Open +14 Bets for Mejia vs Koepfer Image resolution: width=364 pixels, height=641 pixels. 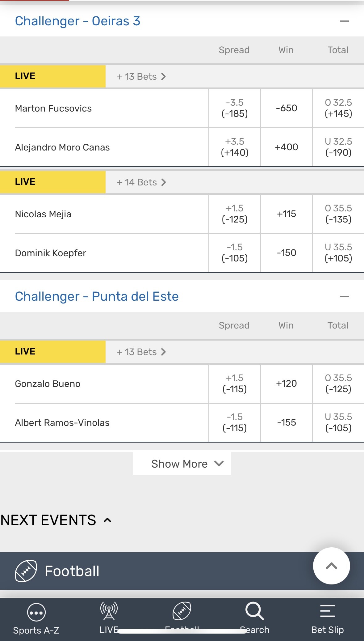coord(141,182)
